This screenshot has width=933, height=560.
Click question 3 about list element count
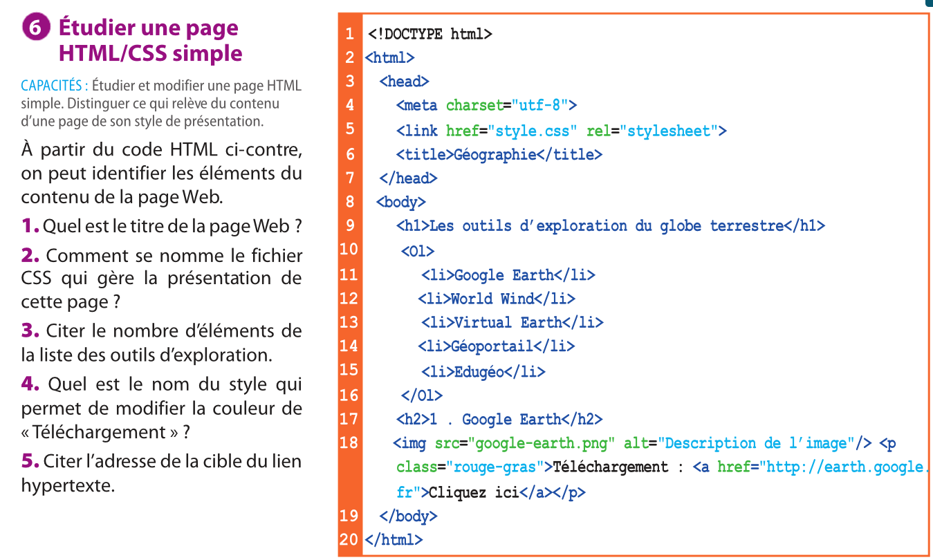(x=162, y=343)
